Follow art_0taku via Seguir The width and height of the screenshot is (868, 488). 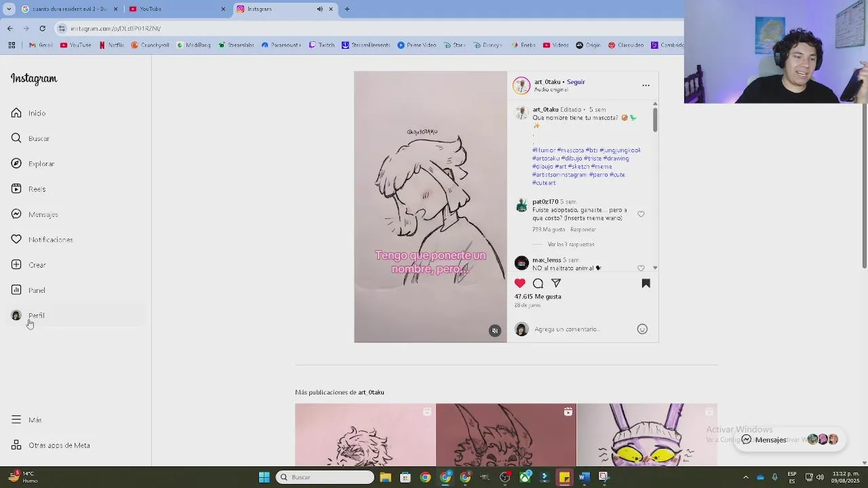click(x=576, y=82)
